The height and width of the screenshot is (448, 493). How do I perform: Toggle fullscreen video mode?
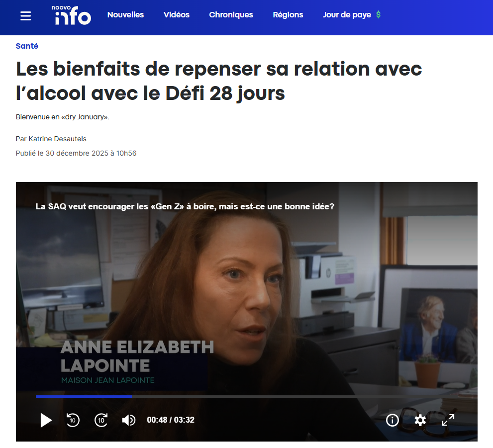coord(448,420)
